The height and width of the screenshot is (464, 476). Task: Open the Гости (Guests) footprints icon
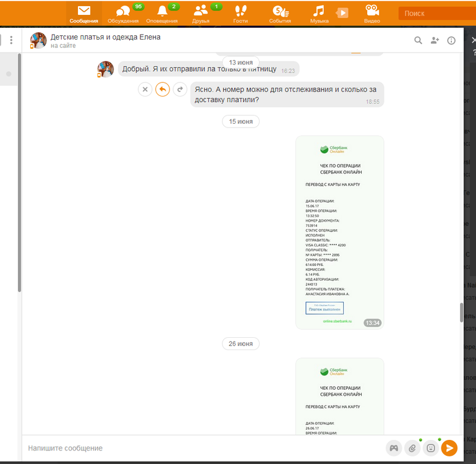click(x=240, y=13)
